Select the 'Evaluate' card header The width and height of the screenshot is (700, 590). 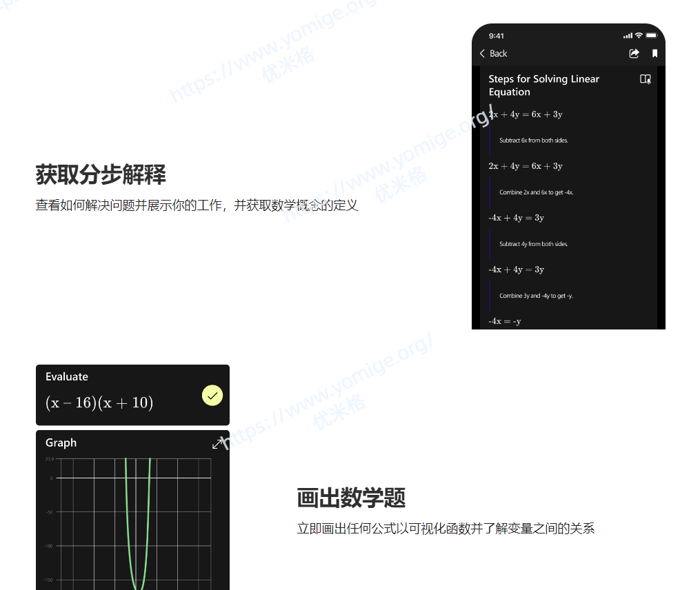pyautogui.click(x=67, y=376)
